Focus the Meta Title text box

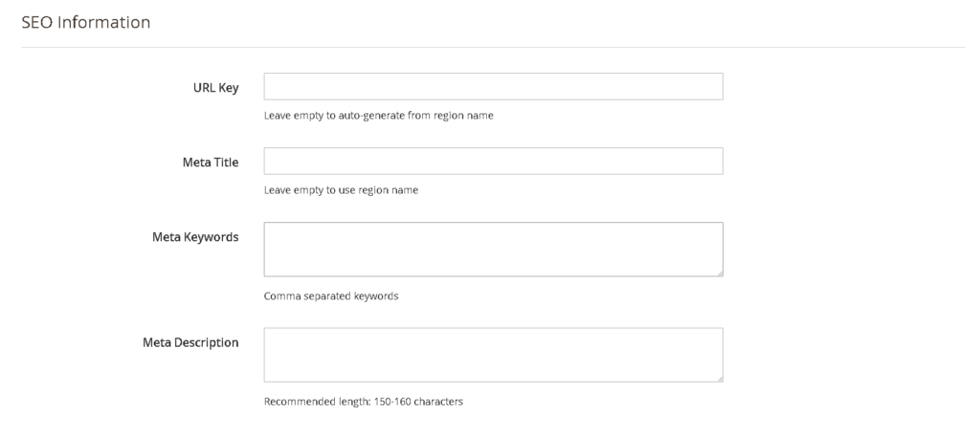pyautogui.click(x=493, y=161)
